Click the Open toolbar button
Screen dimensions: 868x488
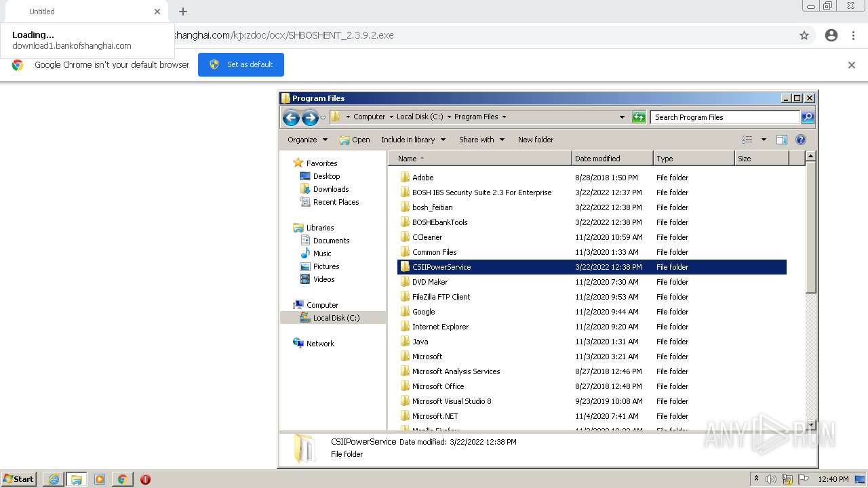pos(355,140)
